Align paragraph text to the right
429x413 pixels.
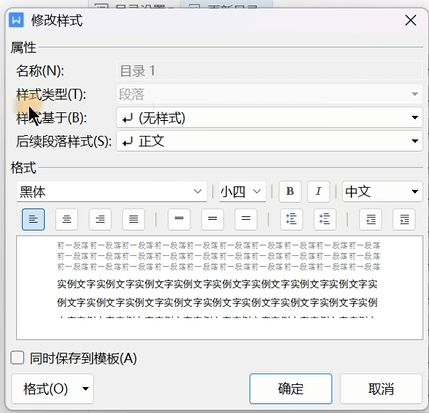tap(100, 219)
